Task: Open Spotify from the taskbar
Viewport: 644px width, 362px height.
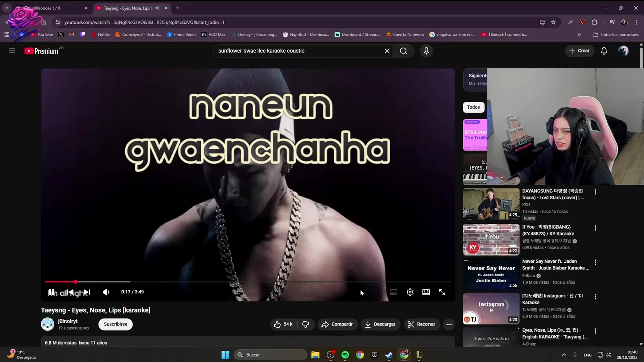Action: click(345, 355)
